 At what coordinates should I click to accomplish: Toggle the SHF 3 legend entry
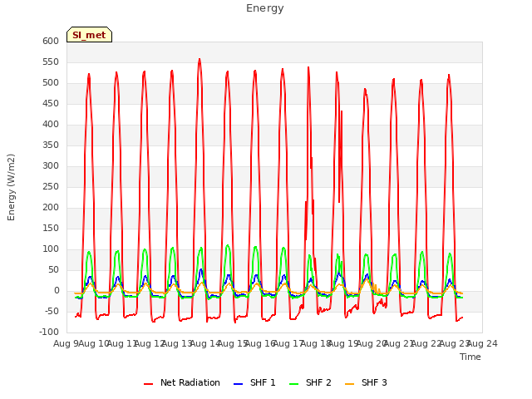click(366, 382)
